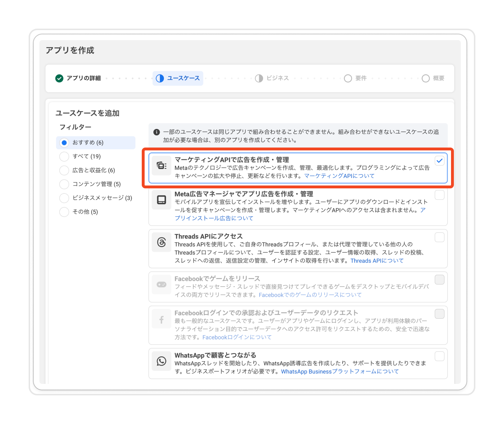Click the Meta広告マネージャ app ads icon
This screenshot has width=504, height=424.
click(x=161, y=200)
